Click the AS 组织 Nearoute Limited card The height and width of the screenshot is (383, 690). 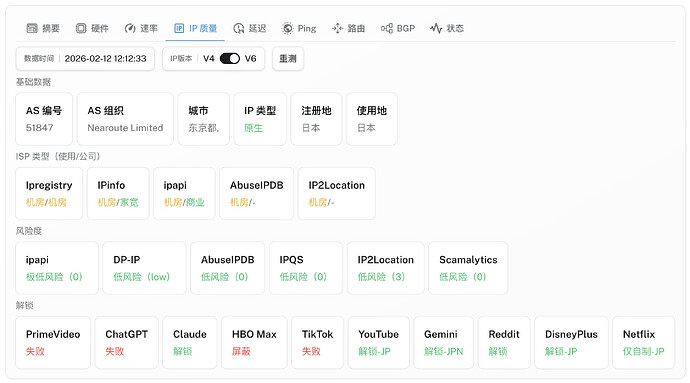click(125, 119)
